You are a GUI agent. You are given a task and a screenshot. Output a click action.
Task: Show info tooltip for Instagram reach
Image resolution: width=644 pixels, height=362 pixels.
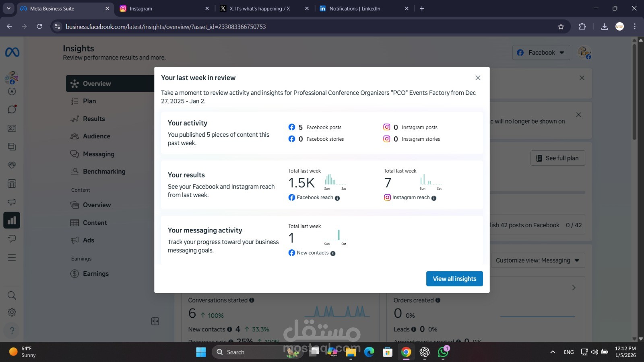pyautogui.click(x=434, y=198)
